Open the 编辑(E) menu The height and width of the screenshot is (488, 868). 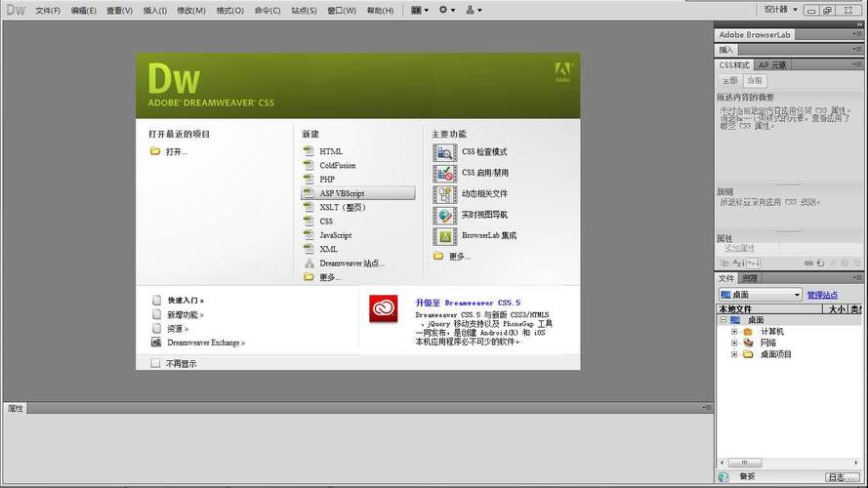(84, 11)
